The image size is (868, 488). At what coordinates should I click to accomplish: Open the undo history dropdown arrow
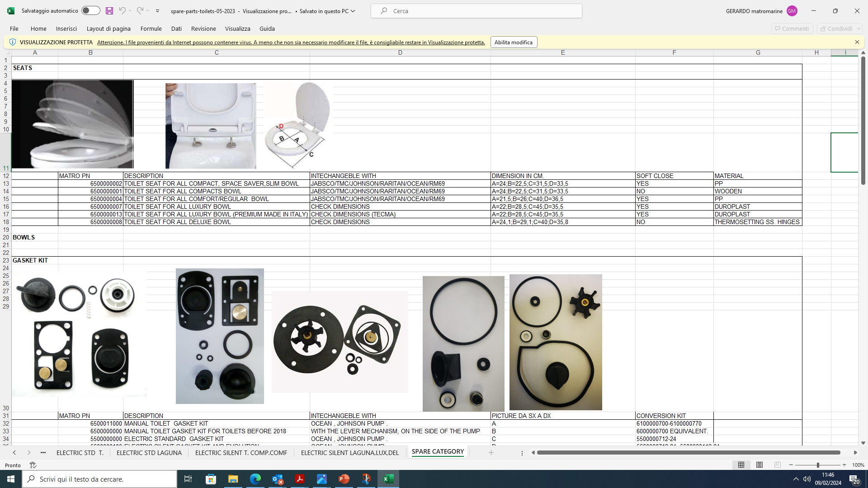pyautogui.click(x=130, y=11)
